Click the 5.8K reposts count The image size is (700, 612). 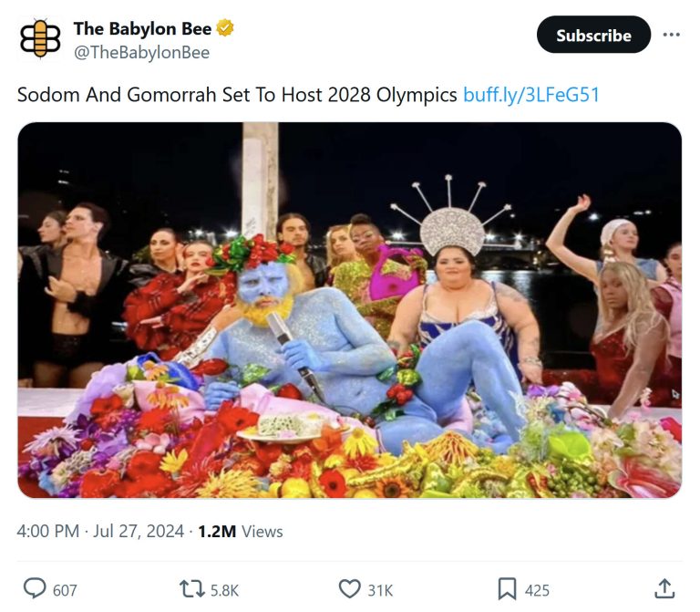[x=224, y=590]
